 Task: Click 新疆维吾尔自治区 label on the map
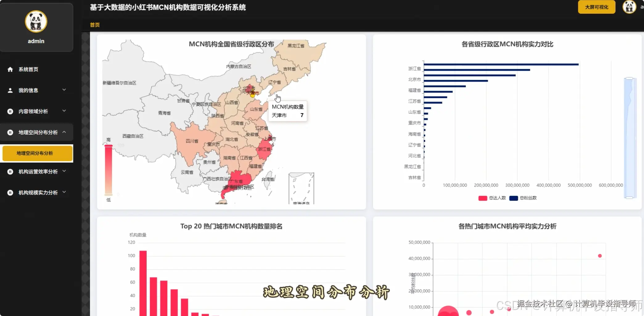tap(120, 83)
